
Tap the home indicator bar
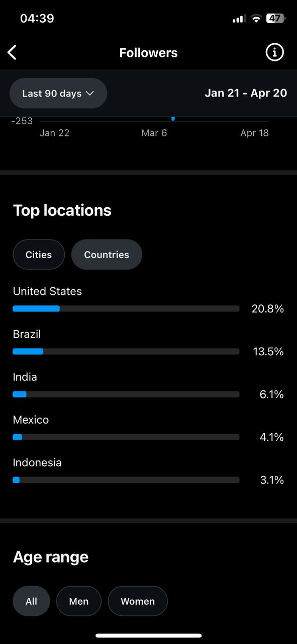(148, 636)
